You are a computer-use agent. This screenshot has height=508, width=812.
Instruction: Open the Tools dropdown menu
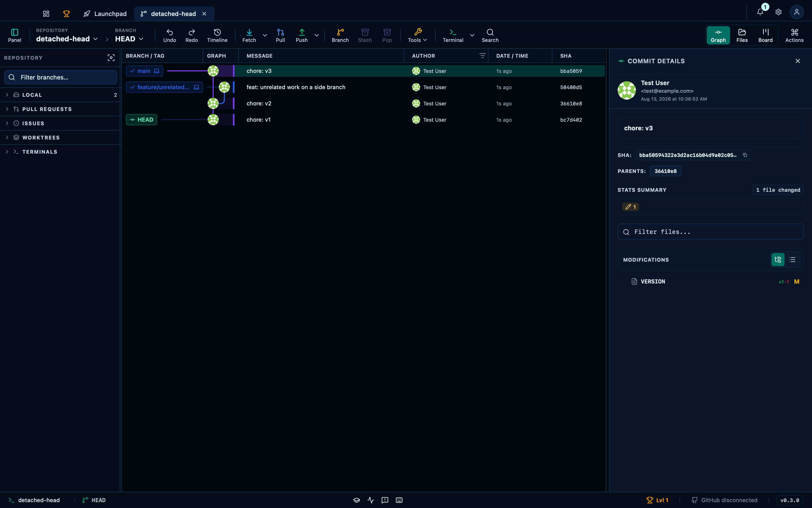[417, 35]
